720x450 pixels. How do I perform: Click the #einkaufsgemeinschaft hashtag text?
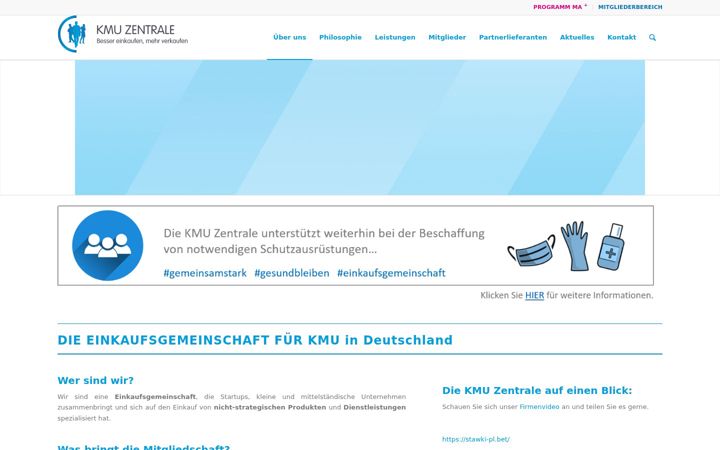click(x=391, y=273)
